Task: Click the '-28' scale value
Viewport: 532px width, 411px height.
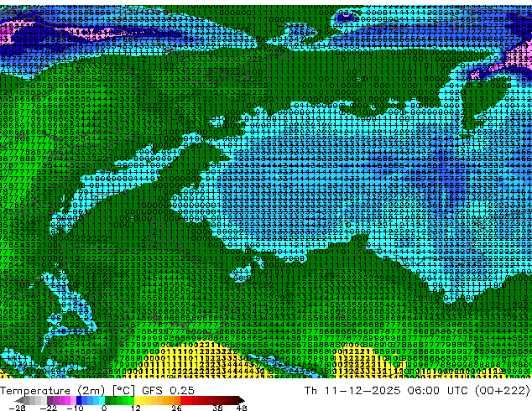Action: (x=17, y=408)
